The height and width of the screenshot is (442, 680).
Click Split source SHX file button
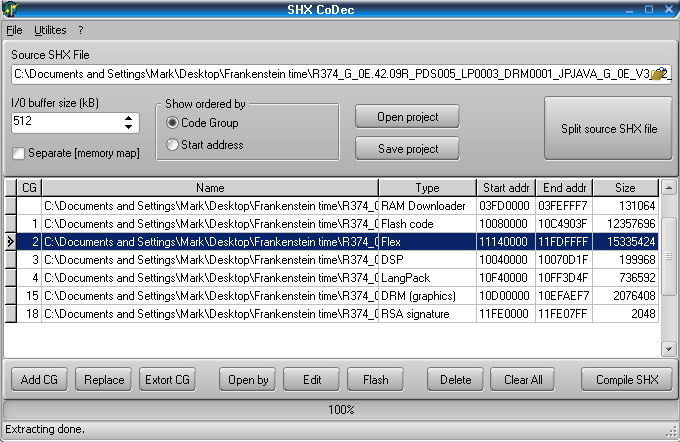tap(608, 128)
